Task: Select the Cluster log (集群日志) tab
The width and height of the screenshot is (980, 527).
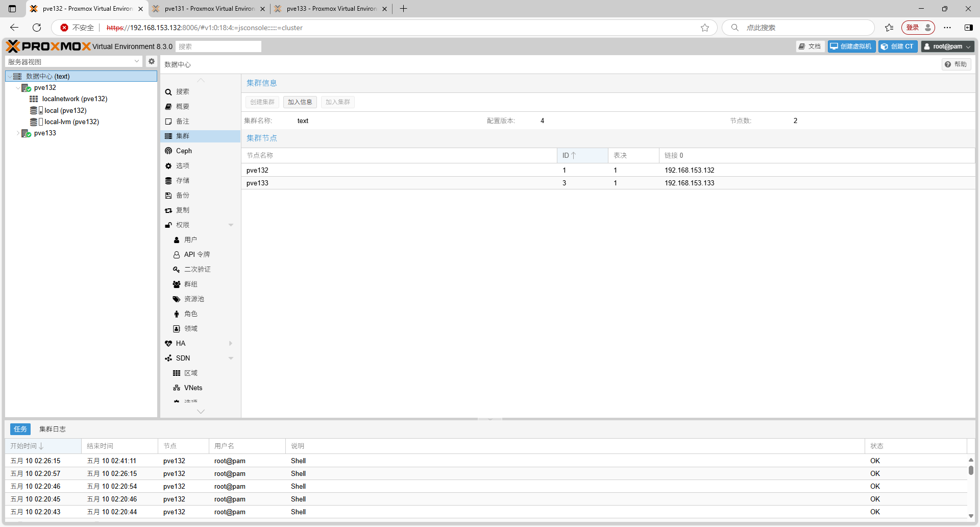Action: [53, 429]
